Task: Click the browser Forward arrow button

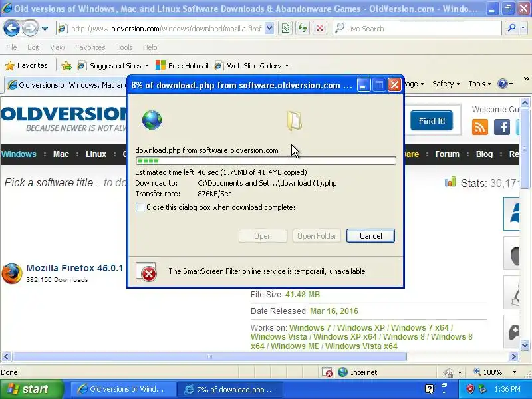Action: point(30,29)
